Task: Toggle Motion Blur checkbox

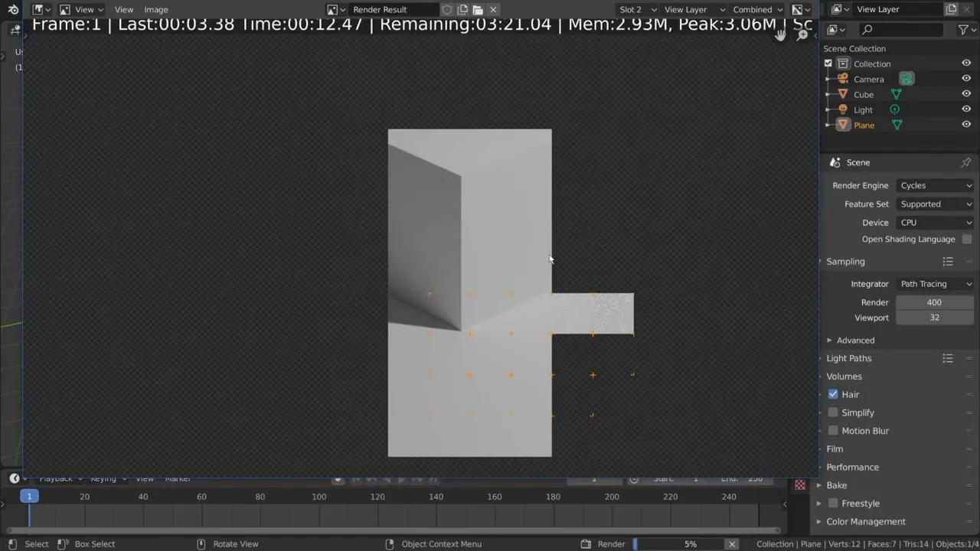Action: [x=833, y=431]
